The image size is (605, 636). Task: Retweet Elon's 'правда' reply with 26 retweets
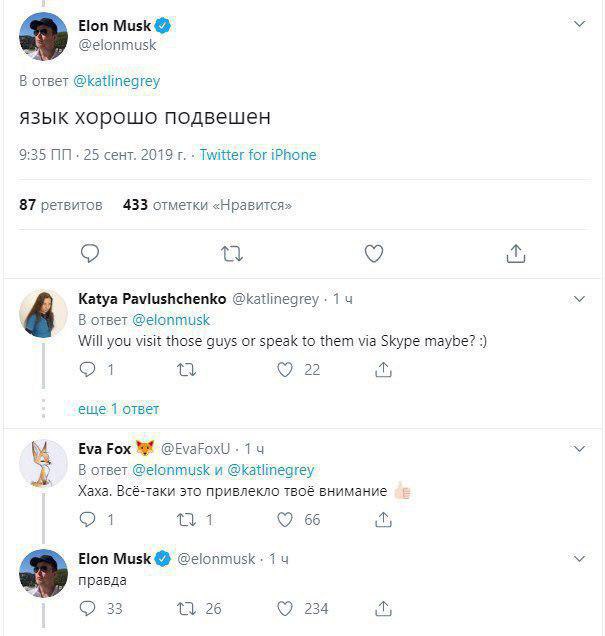click(x=186, y=608)
